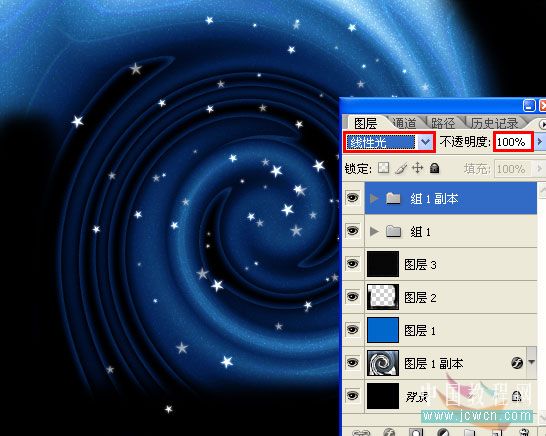Image resolution: width=546 pixels, height=436 pixels.
Task: Click the layer list scrollbar up arrow
Action: point(542,190)
